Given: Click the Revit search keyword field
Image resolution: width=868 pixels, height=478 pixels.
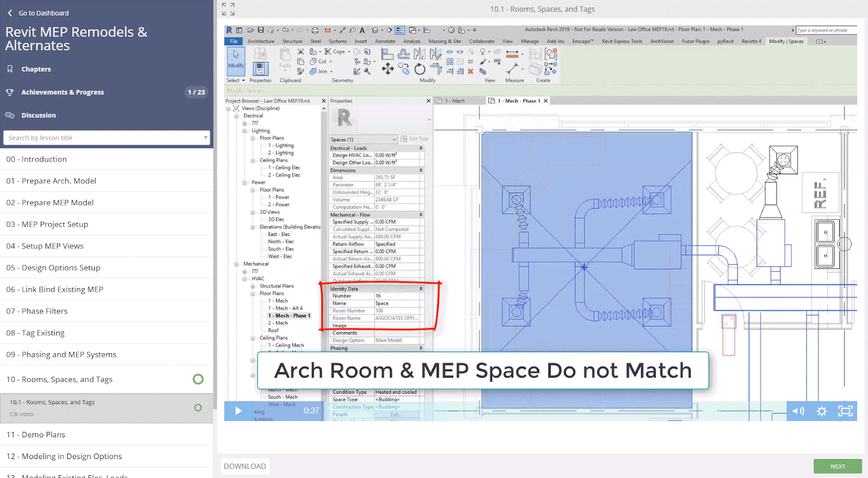Looking at the screenshot, I should coord(826,30).
